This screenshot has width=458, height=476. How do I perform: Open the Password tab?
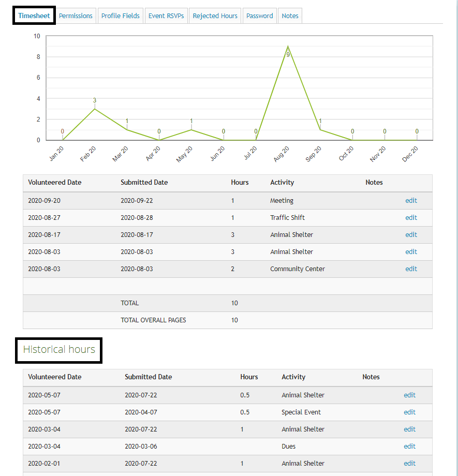point(259,16)
